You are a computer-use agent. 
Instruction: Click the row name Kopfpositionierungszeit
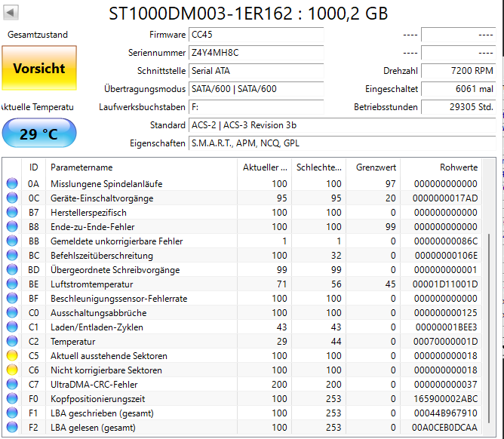click(x=98, y=398)
